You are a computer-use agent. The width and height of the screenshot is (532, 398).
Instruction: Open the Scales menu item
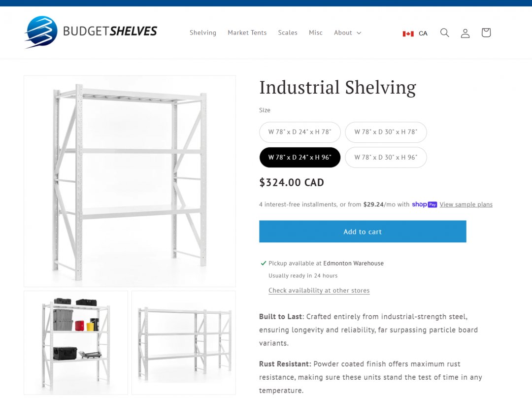288,33
